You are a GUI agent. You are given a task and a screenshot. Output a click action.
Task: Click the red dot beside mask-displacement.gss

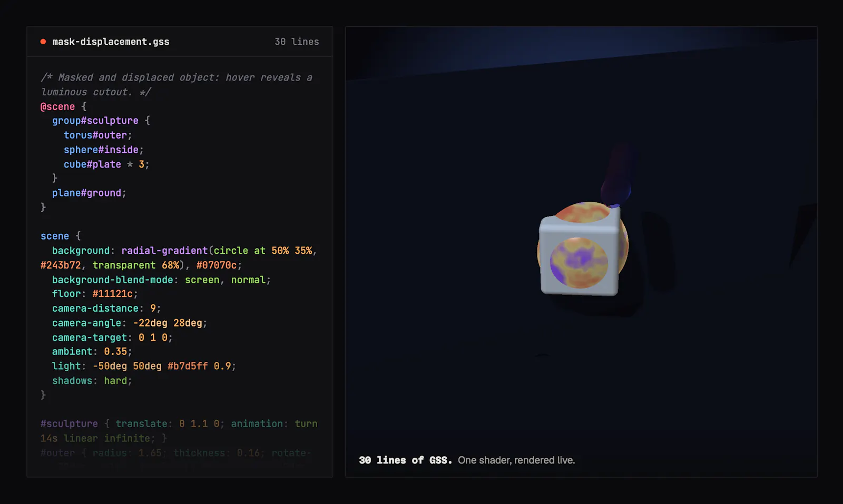43,42
